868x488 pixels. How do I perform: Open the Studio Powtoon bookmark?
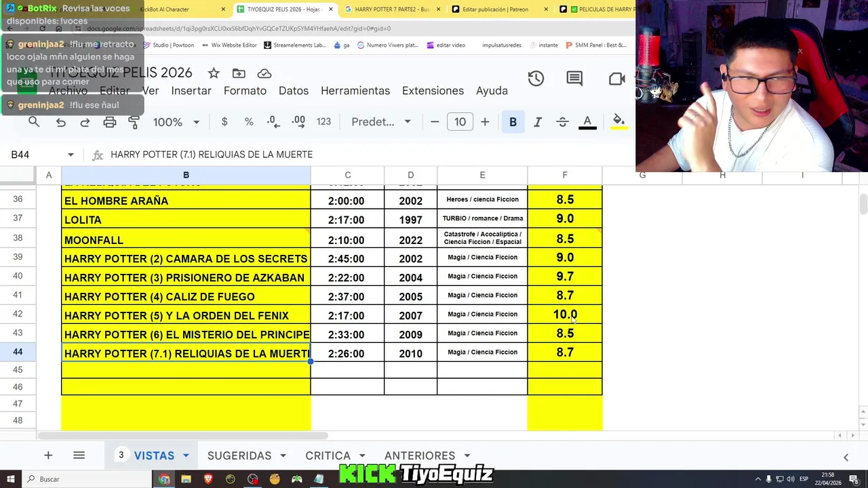point(169,45)
